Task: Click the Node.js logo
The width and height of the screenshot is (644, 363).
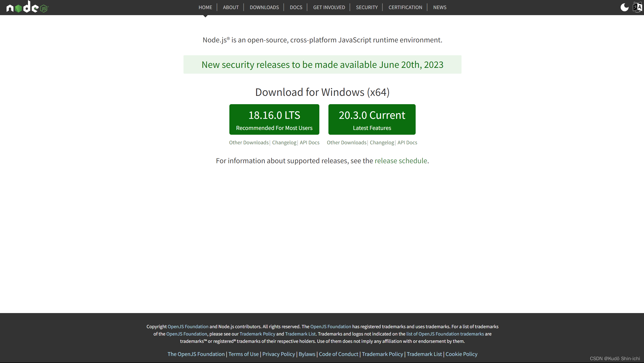Action: [x=27, y=7]
